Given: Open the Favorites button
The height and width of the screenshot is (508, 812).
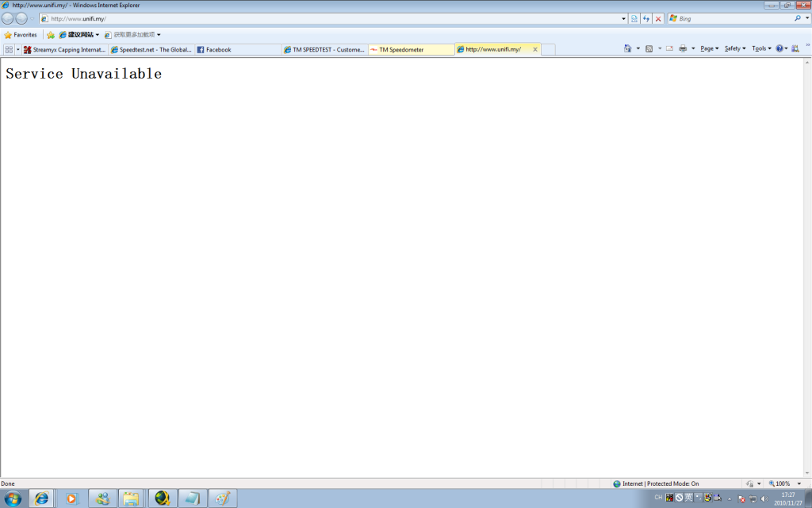Looking at the screenshot, I should pyautogui.click(x=21, y=35).
